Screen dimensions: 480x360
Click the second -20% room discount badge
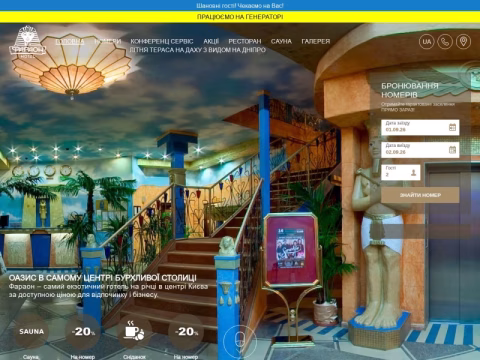(x=186, y=331)
